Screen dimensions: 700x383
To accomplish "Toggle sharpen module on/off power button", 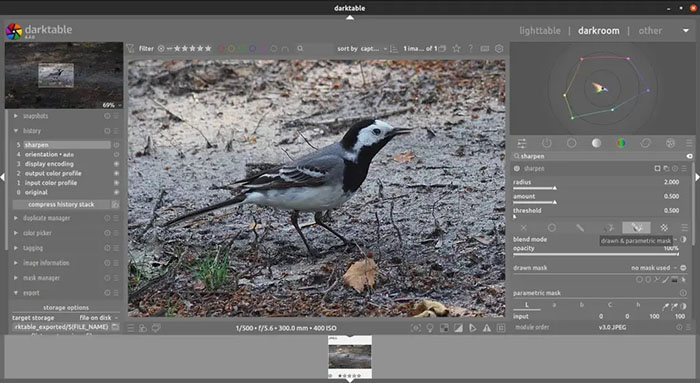I will [x=517, y=169].
